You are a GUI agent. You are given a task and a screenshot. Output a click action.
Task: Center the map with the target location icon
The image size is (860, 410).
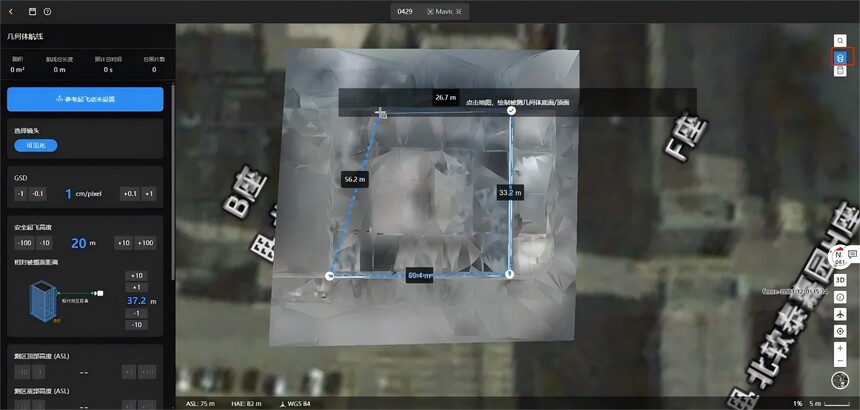(840, 332)
